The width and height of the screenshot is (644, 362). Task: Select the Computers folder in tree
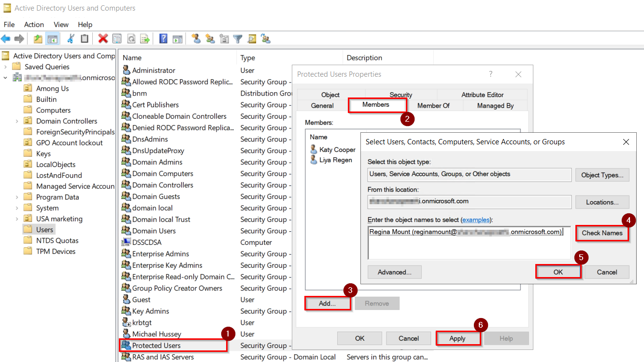(53, 111)
